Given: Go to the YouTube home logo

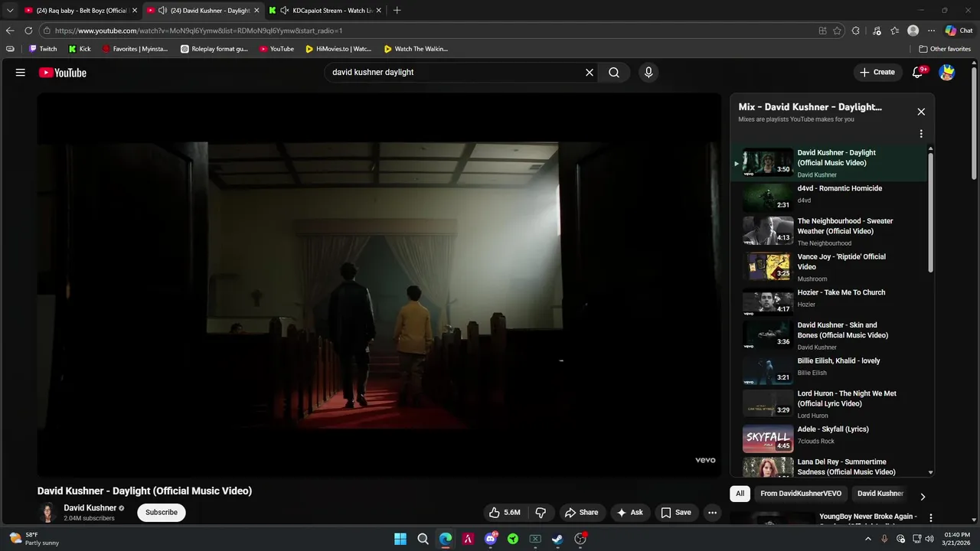Looking at the screenshot, I should [63, 73].
